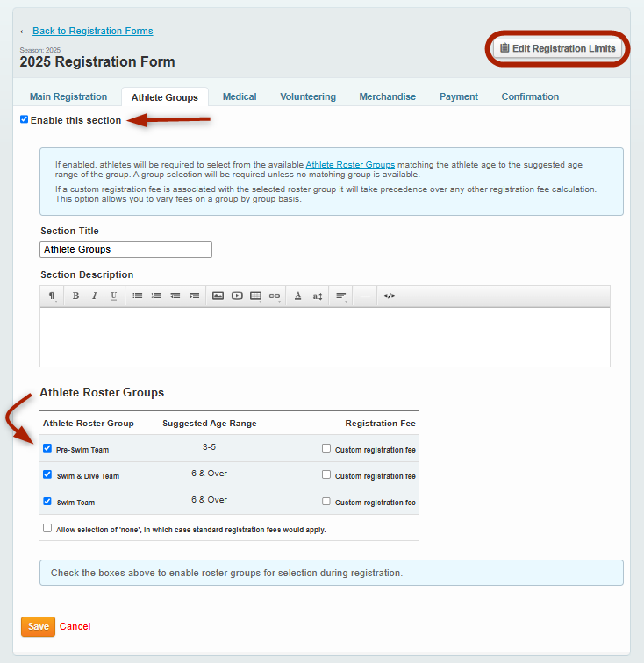Click the Edit Registration Limits button
The width and height of the screenshot is (644, 663).
tap(558, 48)
